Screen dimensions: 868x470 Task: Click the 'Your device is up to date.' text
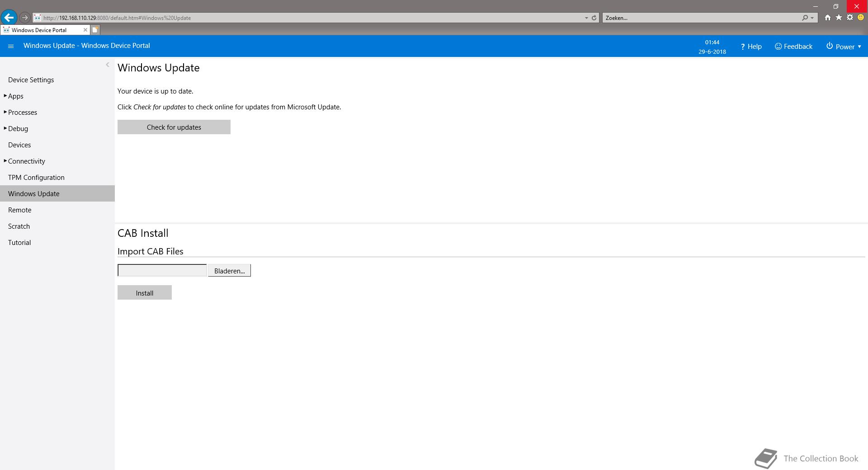click(156, 91)
